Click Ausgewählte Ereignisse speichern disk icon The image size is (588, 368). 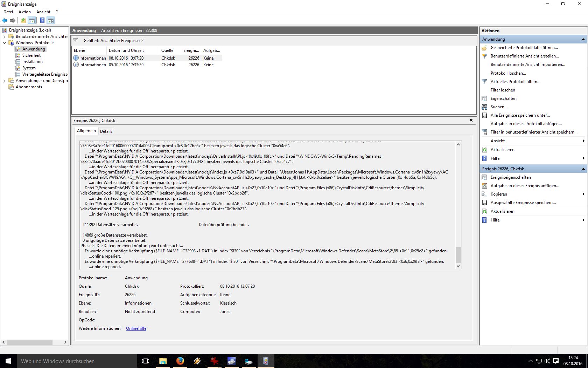pyautogui.click(x=484, y=203)
